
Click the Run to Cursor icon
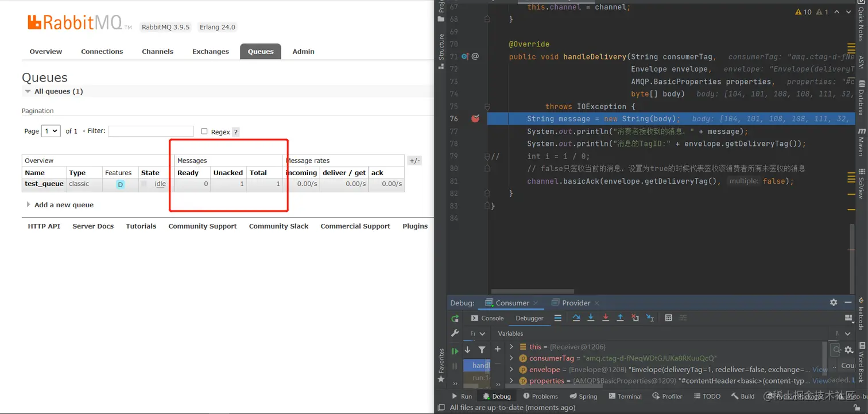point(650,318)
